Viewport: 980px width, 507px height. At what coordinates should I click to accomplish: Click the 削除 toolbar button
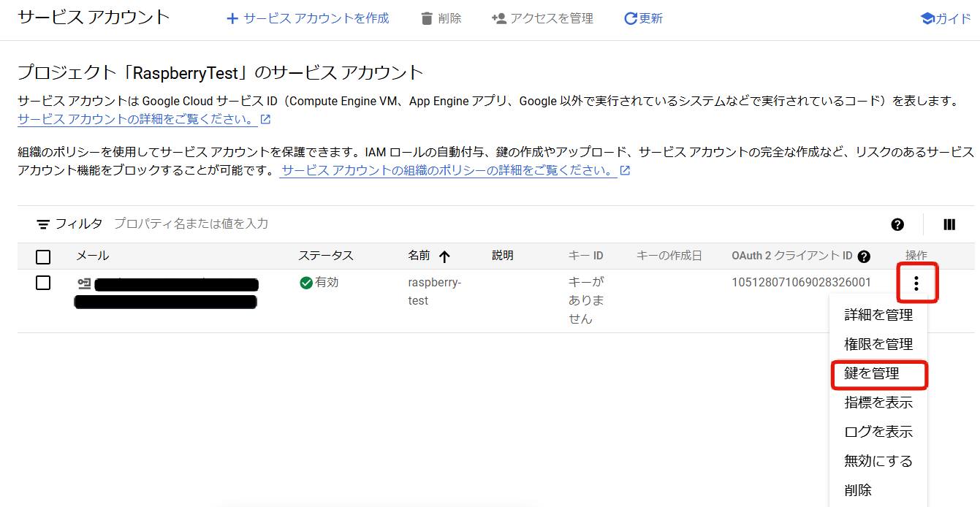(441, 18)
